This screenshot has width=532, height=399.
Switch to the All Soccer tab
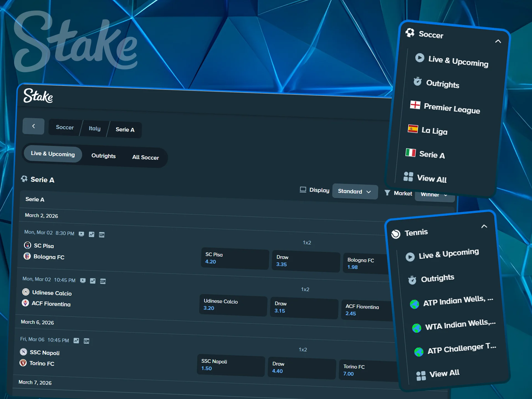tap(145, 157)
